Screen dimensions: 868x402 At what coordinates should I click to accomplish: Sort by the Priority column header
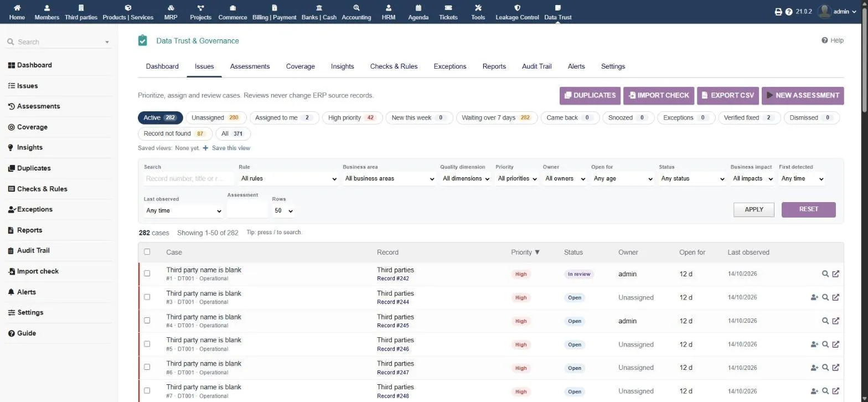(x=525, y=252)
